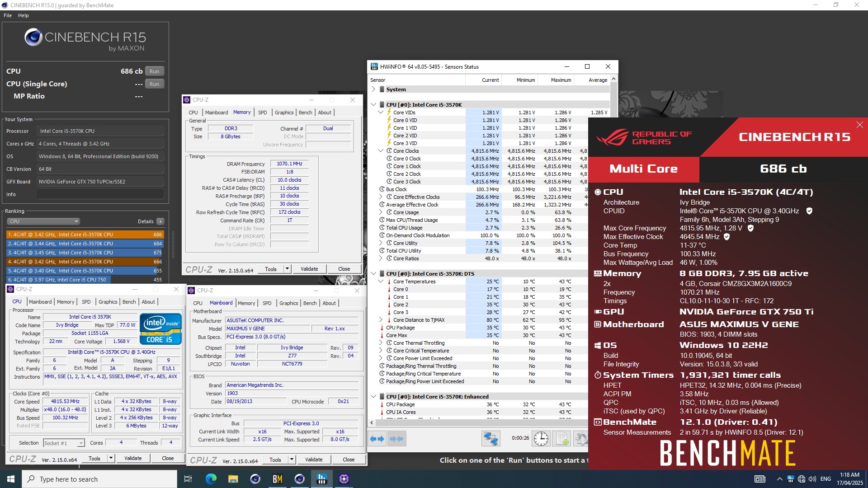Viewport: 868px width, 488px height.
Task: Run the CPU multi-core benchmark
Action: click(155, 71)
